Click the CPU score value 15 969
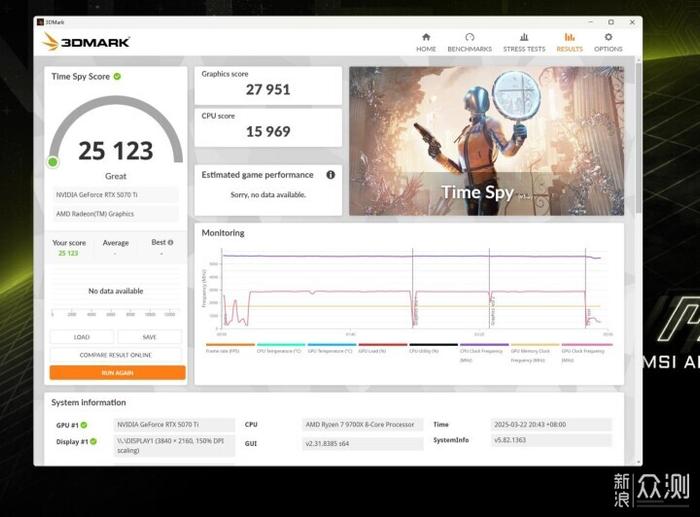The image size is (700, 517). (x=268, y=132)
